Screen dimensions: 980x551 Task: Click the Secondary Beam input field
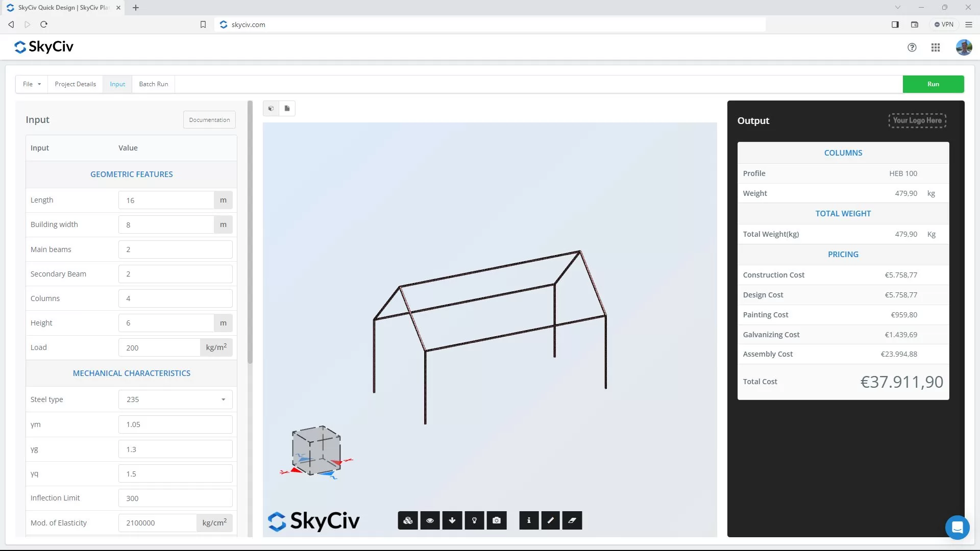tap(176, 274)
